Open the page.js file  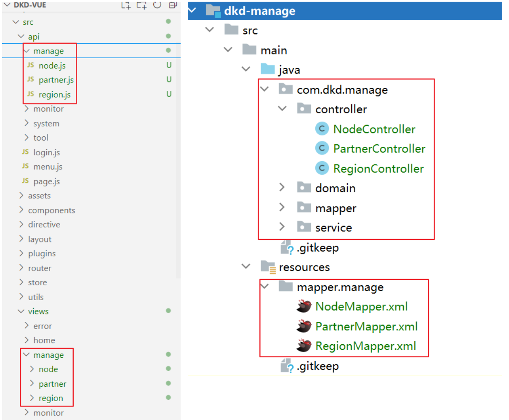(x=47, y=181)
